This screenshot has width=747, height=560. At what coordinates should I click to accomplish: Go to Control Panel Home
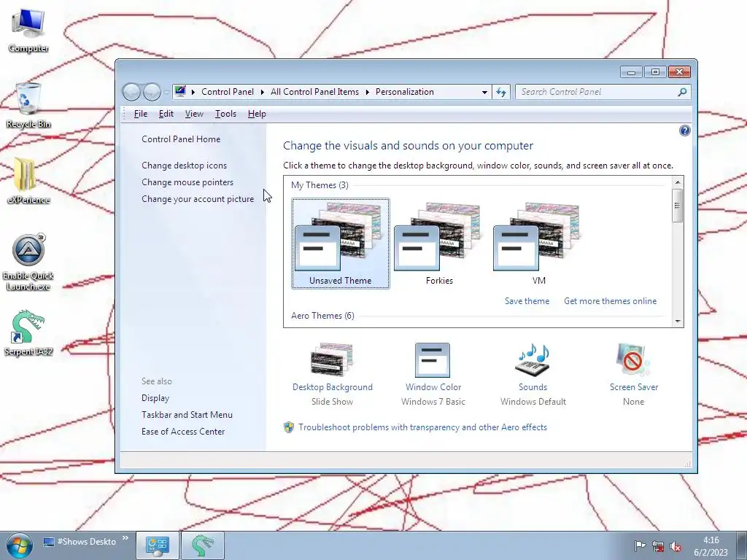[181, 139]
